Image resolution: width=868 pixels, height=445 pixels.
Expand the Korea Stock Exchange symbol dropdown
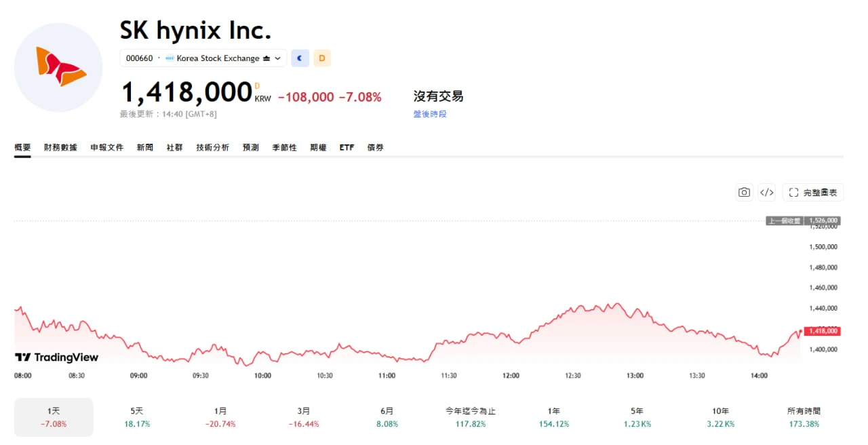point(203,58)
